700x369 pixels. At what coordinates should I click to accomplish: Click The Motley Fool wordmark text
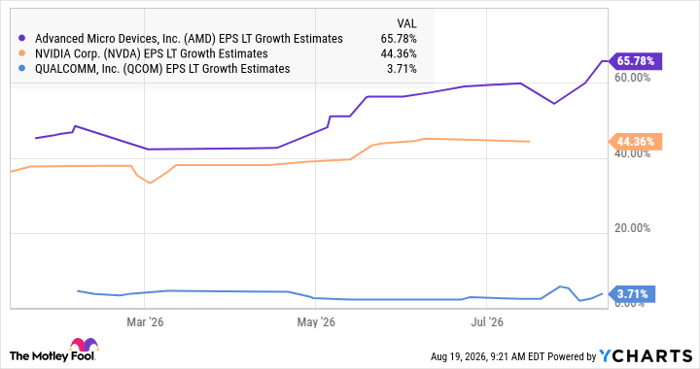click(52, 356)
